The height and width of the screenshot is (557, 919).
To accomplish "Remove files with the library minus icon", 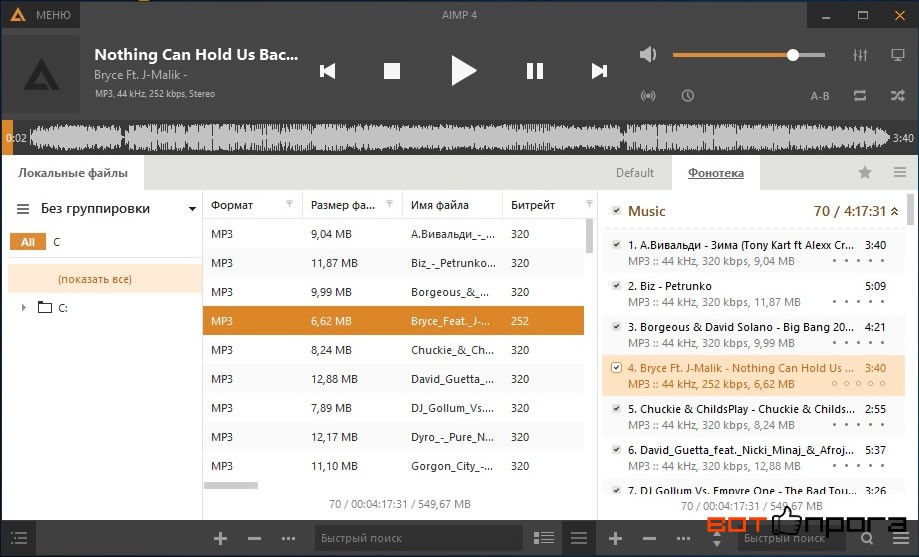I will click(254, 538).
